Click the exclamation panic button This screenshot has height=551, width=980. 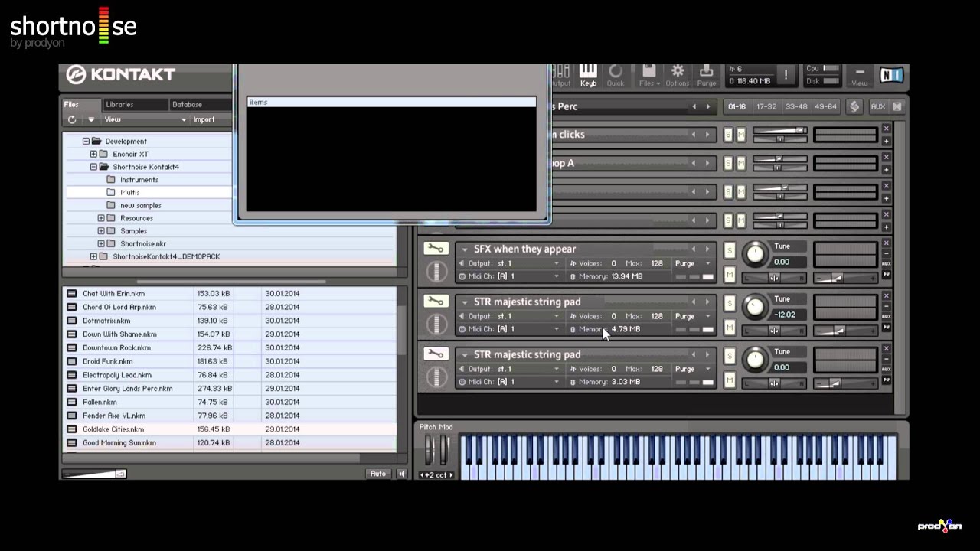tap(786, 75)
